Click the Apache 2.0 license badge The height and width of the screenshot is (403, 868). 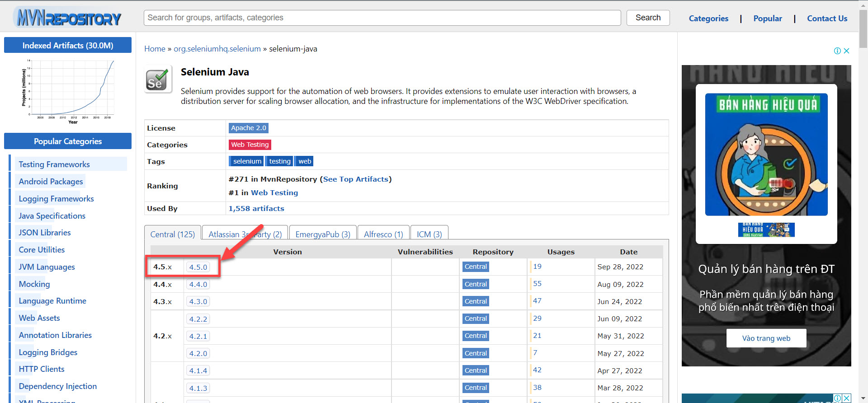(x=249, y=128)
